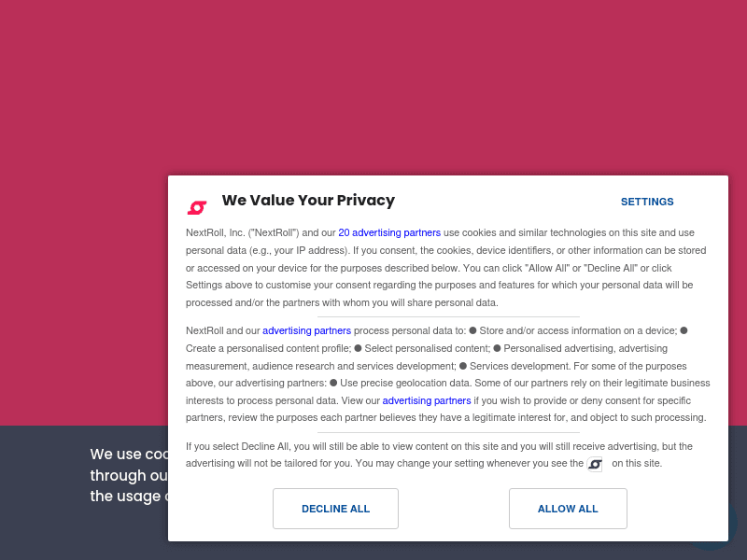The width and height of the screenshot is (747, 560).
Task: Click the bullet before "Store and/or access information"
Action: (x=472, y=330)
